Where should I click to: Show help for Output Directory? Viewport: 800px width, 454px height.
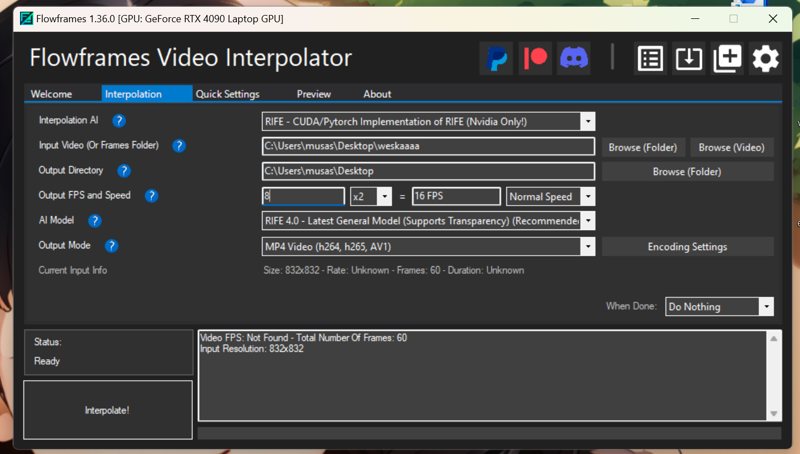124,171
